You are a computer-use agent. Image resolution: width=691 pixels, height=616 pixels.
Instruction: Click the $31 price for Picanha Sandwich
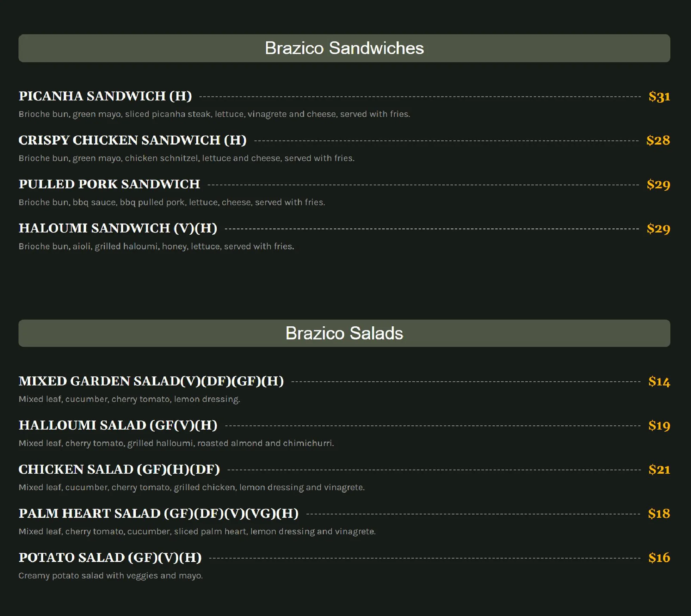pyautogui.click(x=659, y=96)
